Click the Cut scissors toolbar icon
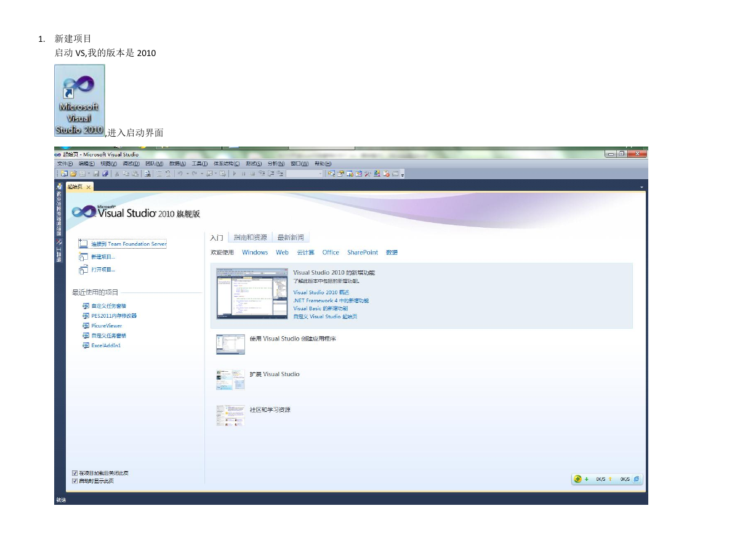Image resolution: width=756 pixels, height=535 pixels. [117, 174]
